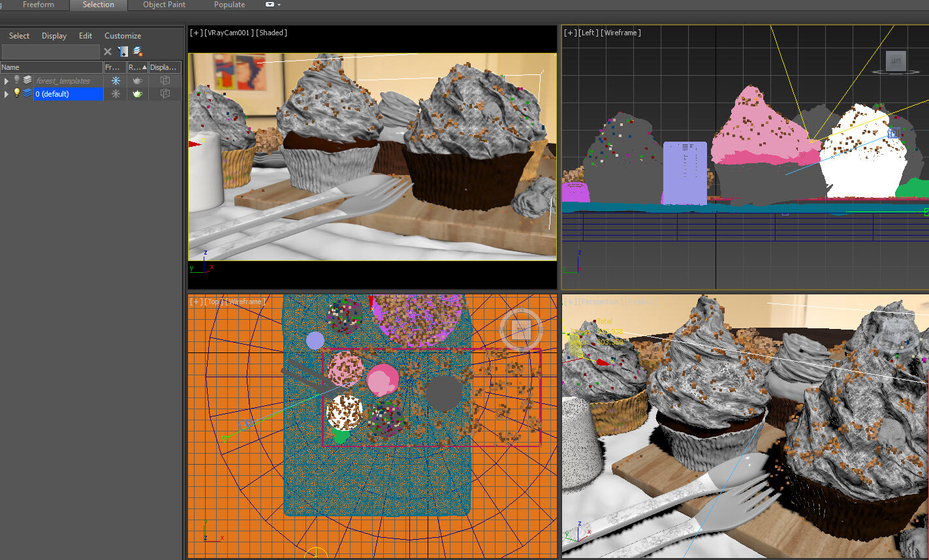Toggle display box for forest_templates layer
This screenshot has width=929, height=560.
pyautogui.click(x=165, y=80)
